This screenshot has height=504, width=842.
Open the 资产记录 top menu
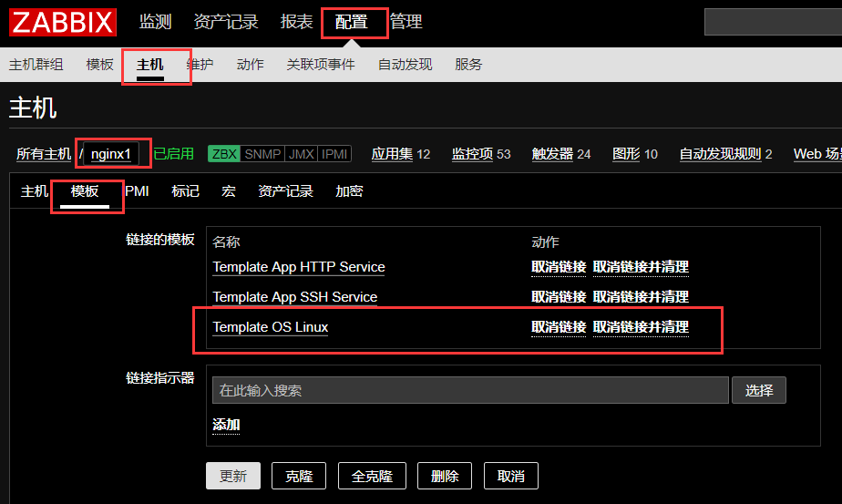226,22
